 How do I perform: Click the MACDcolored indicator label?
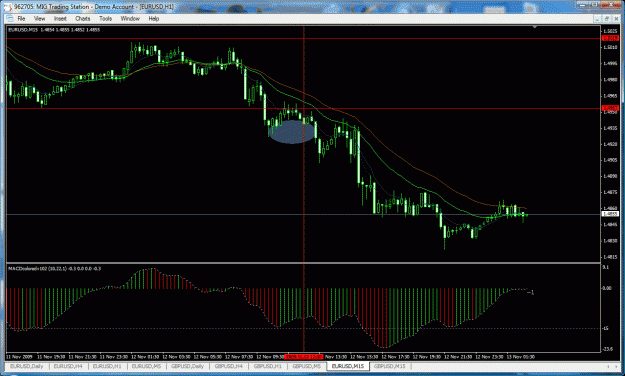pyautogui.click(x=55, y=269)
